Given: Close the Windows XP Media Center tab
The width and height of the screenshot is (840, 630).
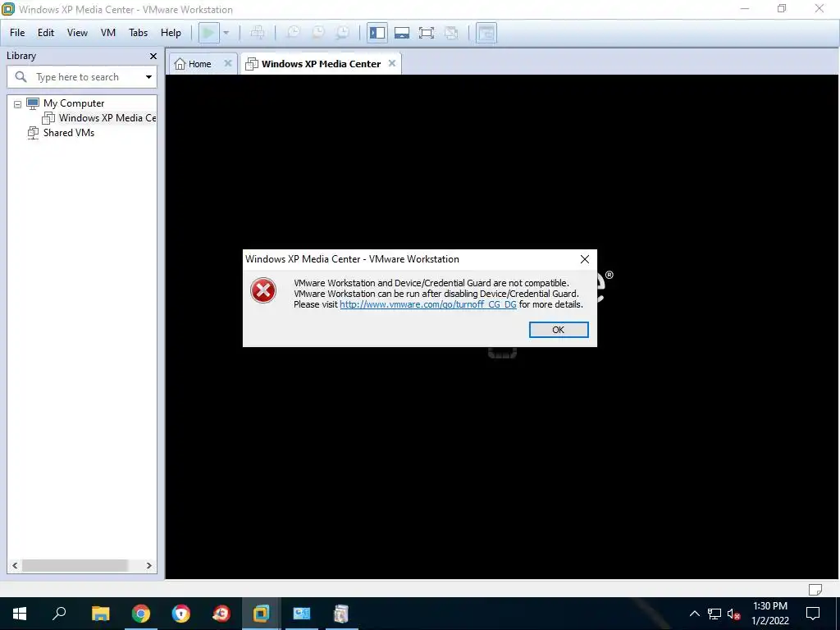Looking at the screenshot, I should pos(392,63).
